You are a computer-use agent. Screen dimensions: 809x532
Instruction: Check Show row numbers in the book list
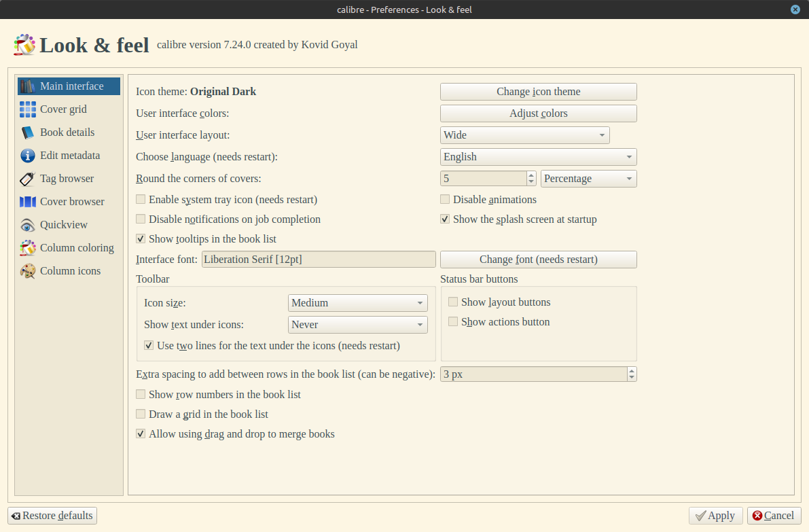click(141, 394)
